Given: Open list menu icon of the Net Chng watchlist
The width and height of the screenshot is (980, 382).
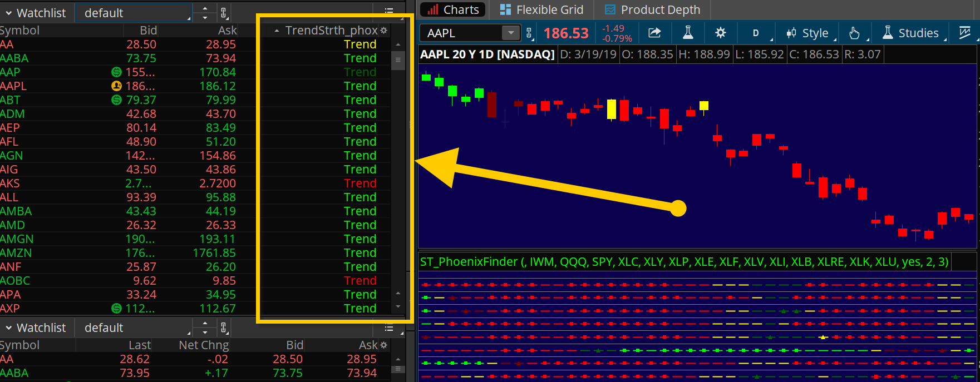Looking at the screenshot, I should point(389,328).
